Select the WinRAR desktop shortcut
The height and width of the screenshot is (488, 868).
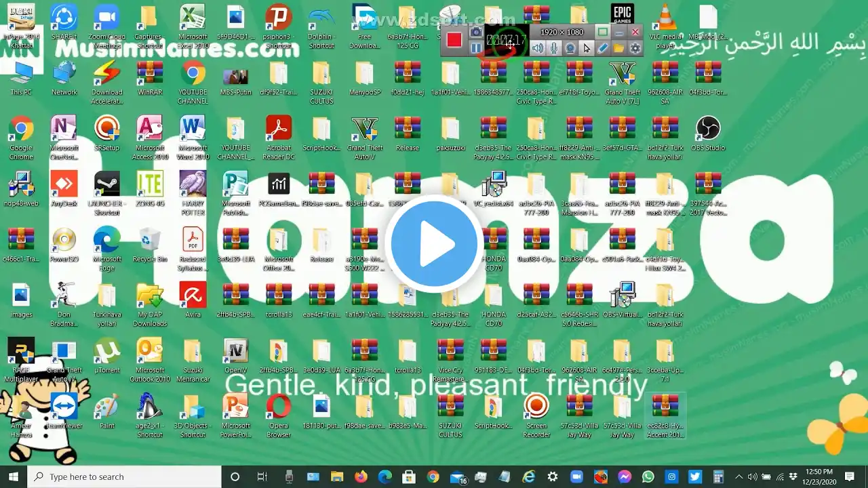tap(150, 78)
